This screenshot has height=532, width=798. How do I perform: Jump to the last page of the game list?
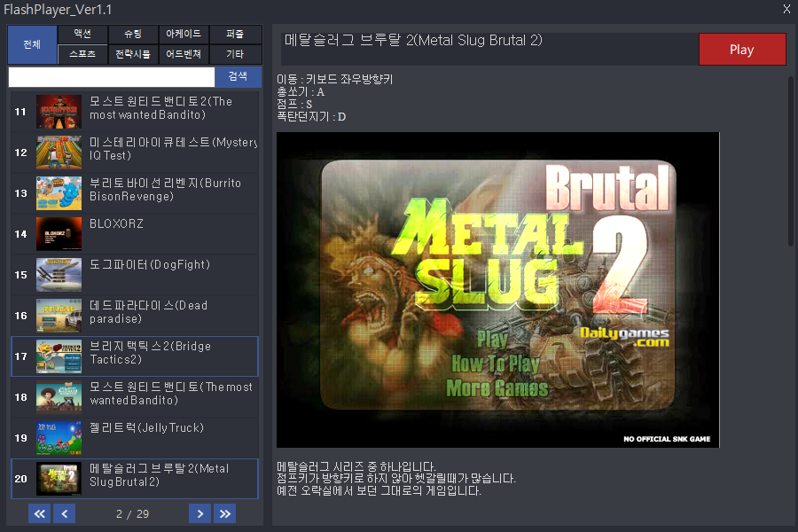225,513
